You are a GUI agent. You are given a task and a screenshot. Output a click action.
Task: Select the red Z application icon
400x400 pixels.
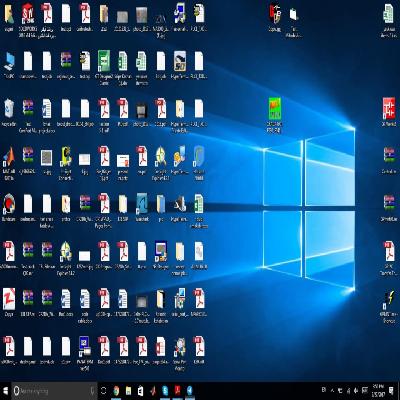coord(9,299)
